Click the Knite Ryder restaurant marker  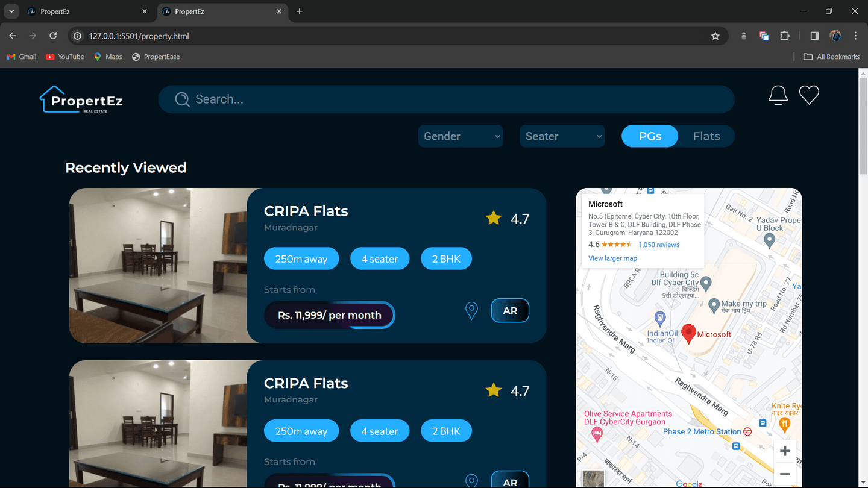(784, 425)
